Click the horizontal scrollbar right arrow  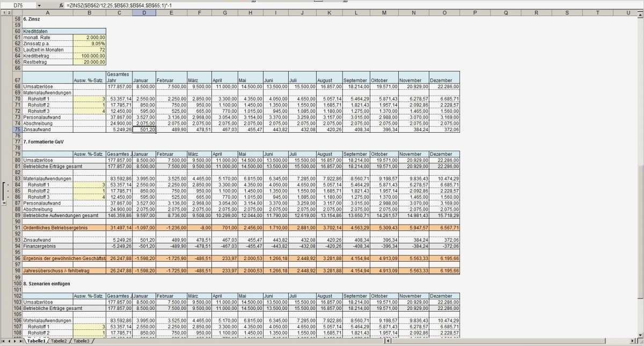click(x=632, y=341)
